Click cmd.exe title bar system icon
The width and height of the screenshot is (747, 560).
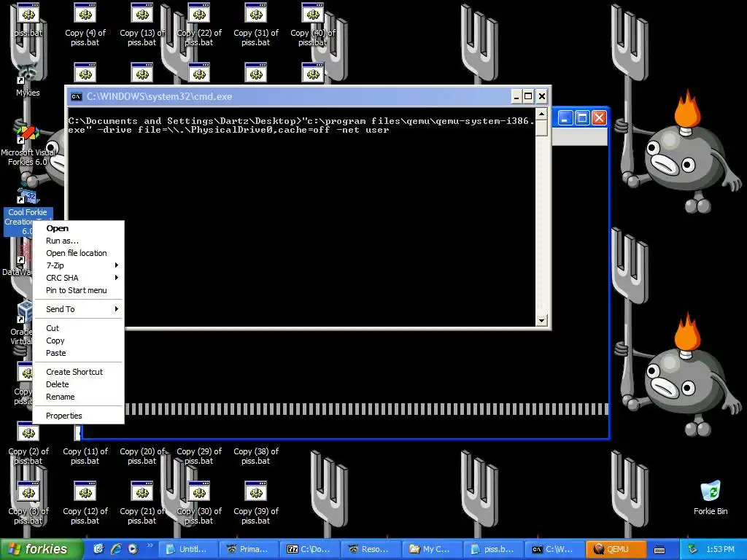[76, 97]
